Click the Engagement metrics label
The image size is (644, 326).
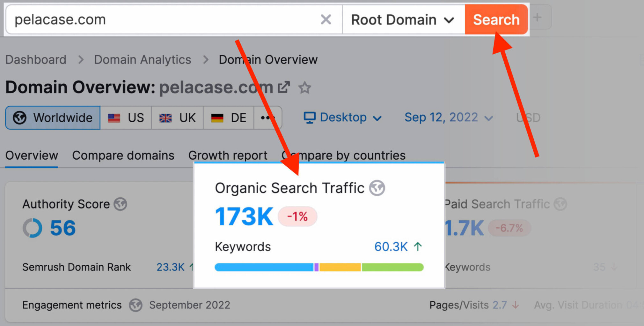point(72,305)
